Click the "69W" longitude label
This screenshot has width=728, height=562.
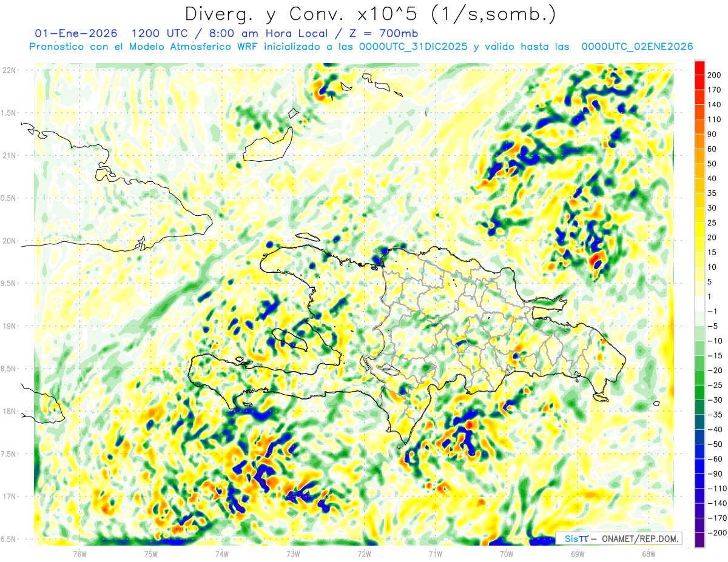tap(578, 554)
